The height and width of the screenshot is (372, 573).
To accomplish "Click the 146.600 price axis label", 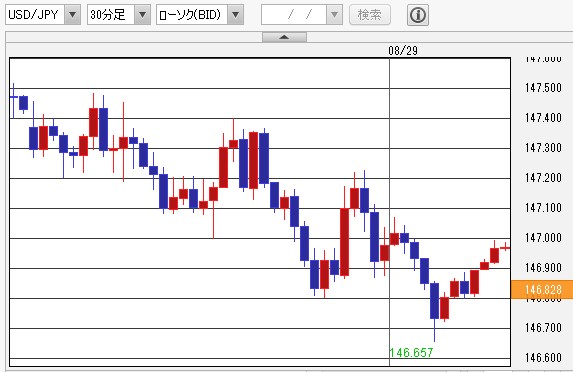I will (x=543, y=357).
